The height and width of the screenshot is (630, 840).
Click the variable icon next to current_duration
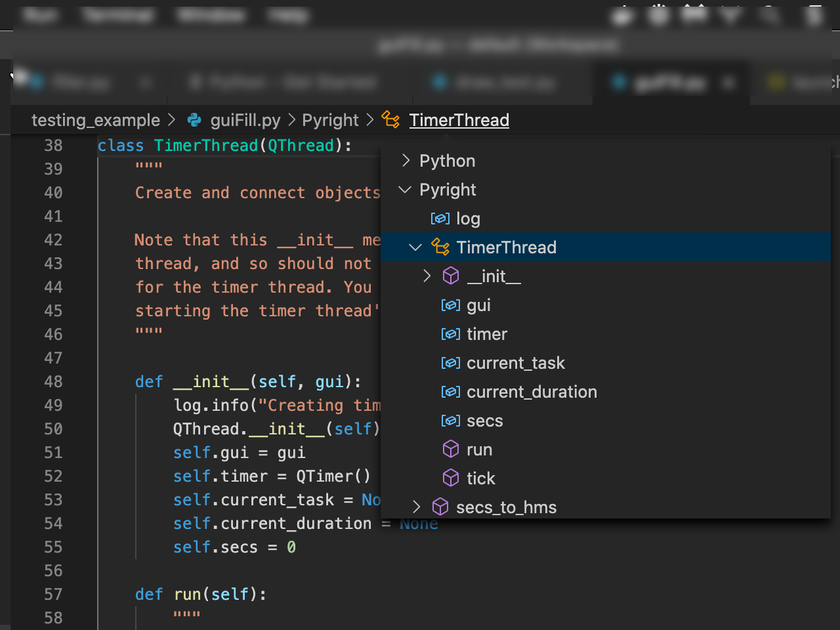click(451, 392)
